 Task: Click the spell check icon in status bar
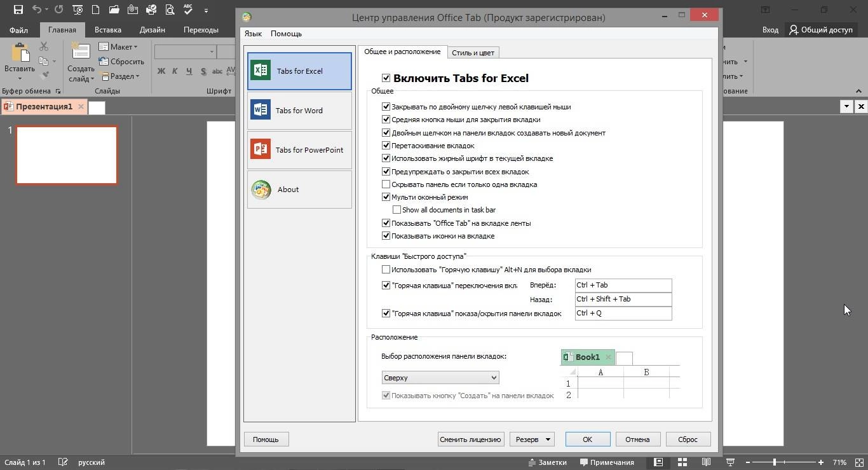point(63,462)
